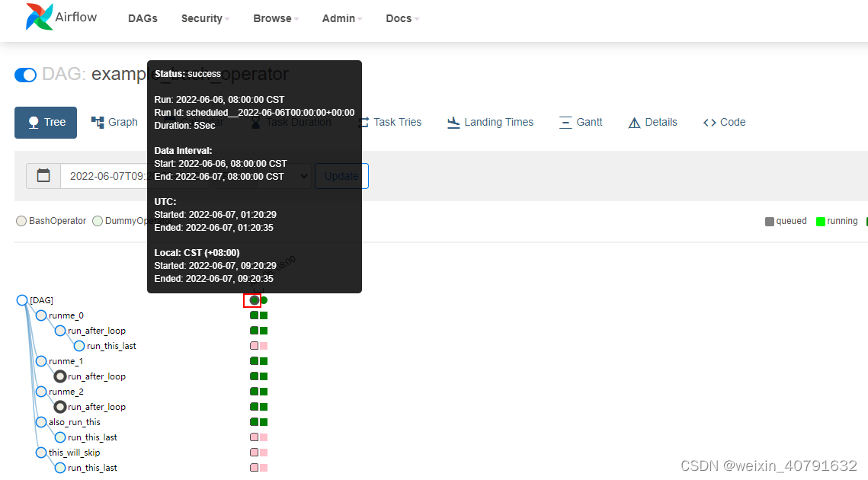Click this_will_skip pink square for later run
The height and width of the screenshot is (480, 868).
point(264,453)
